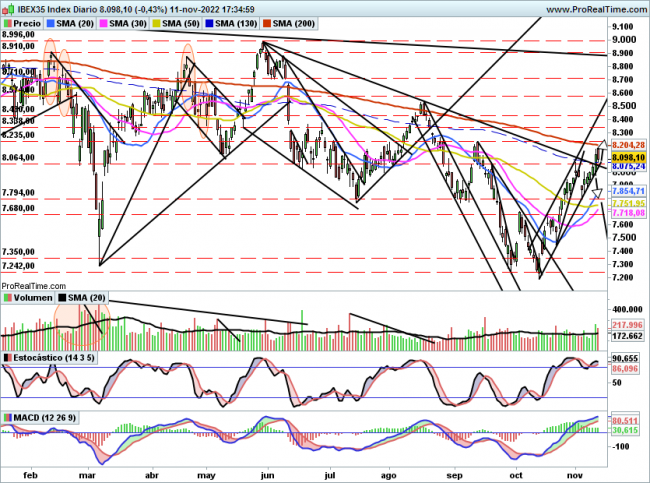Screen dimensions: 650x483
Task: Click the down arrow marker near 7.854
Action: pos(597,193)
